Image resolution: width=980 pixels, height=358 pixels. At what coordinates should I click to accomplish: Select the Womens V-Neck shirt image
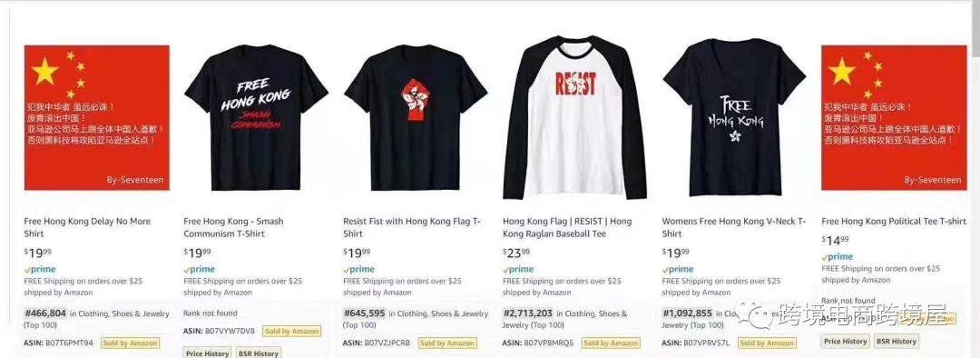coord(734,117)
